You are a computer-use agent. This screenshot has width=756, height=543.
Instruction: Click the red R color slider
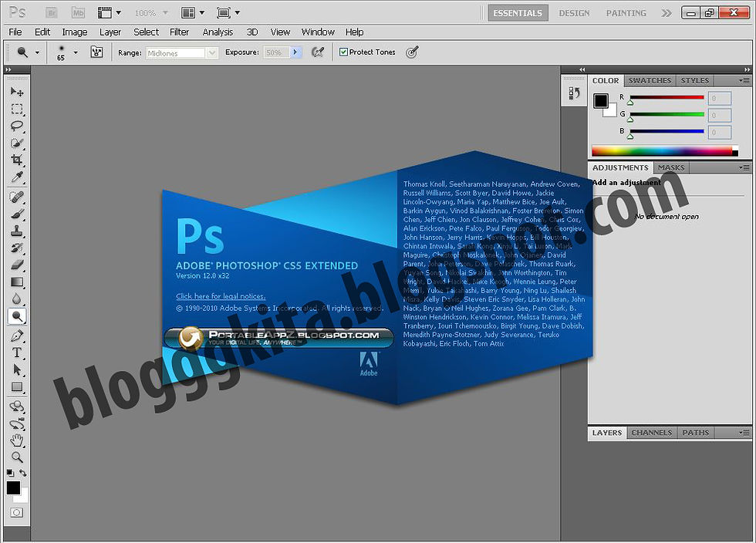(x=667, y=97)
